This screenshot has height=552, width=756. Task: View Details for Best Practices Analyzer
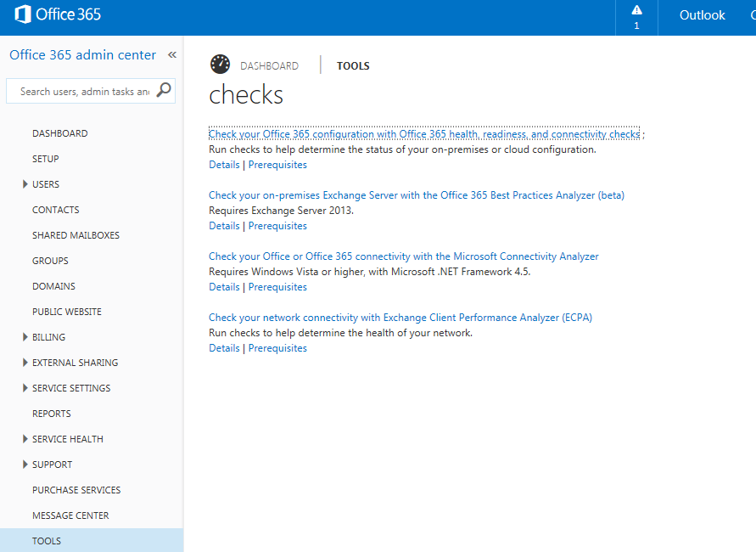[x=224, y=226]
